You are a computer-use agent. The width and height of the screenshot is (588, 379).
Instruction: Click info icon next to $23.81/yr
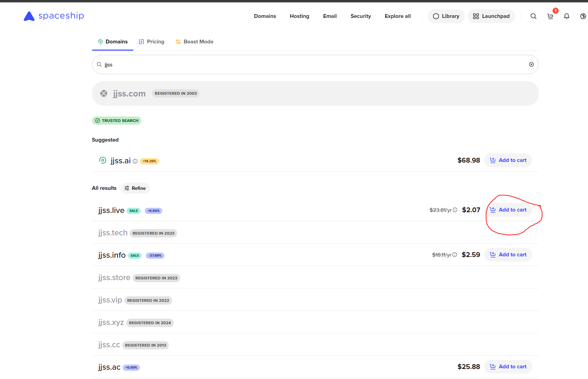point(455,210)
